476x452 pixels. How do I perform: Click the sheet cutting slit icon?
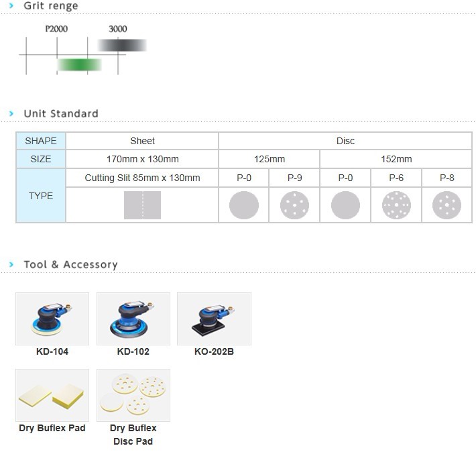(x=142, y=205)
